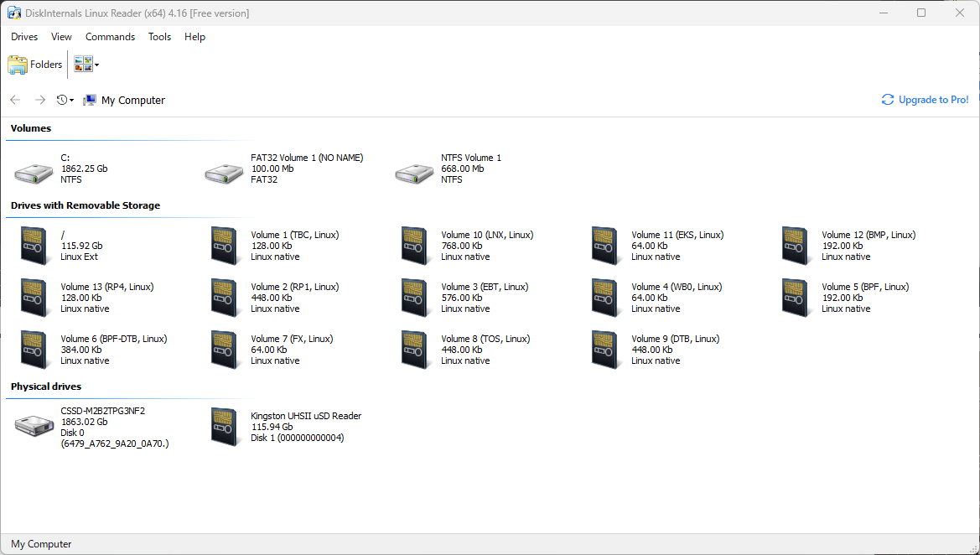Image resolution: width=980 pixels, height=555 pixels.
Task: Open the Drives menu
Action: tap(24, 37)
